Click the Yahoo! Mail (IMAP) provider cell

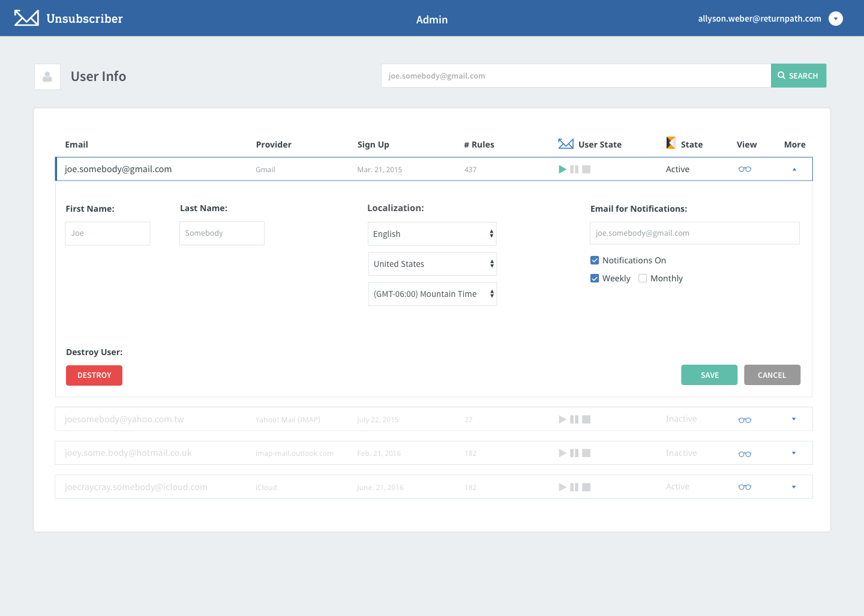(288, 420)
